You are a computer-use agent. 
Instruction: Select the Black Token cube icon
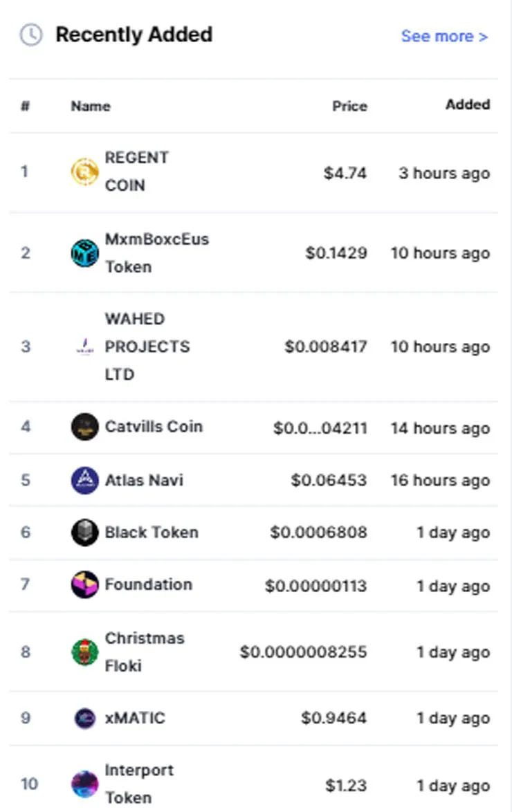(84, 533)
